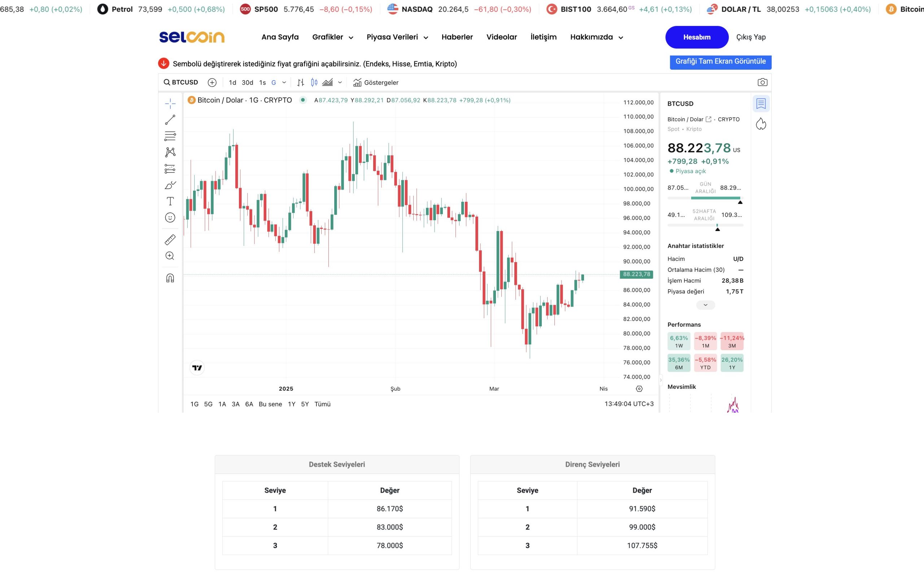The height and width of the screenshot is (574, 924).
Task: Select the crosshair cursor tool
Action: (170, 103)
